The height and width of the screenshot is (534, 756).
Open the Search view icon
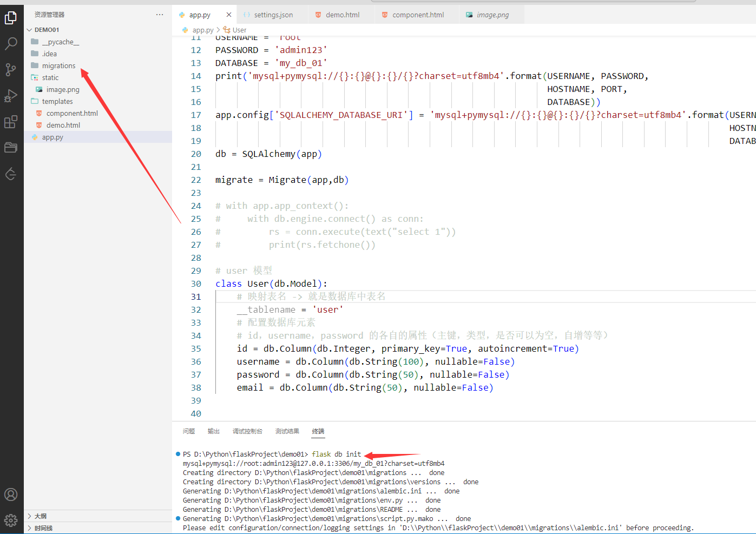click(11, 44)
